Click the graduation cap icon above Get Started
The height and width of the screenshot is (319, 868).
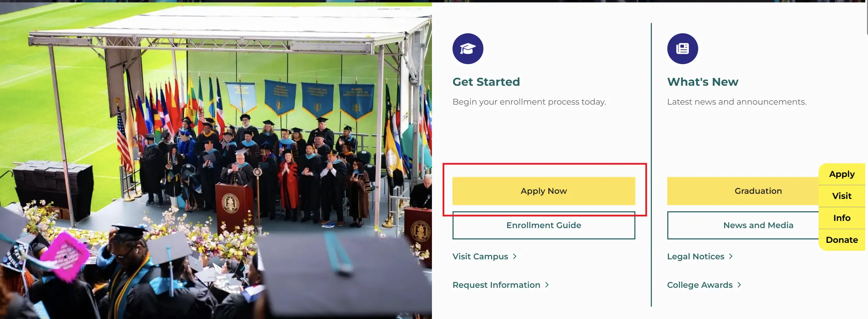point(468,49)
